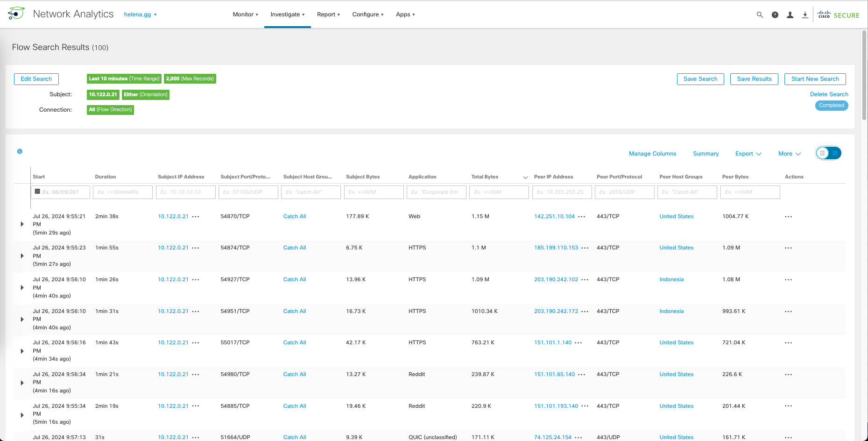Screen dimensions: 868x441
Task: Click the Delete Search link
Action: (x=829, y=94)
